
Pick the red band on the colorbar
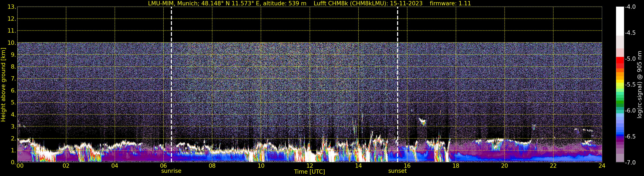620,60
